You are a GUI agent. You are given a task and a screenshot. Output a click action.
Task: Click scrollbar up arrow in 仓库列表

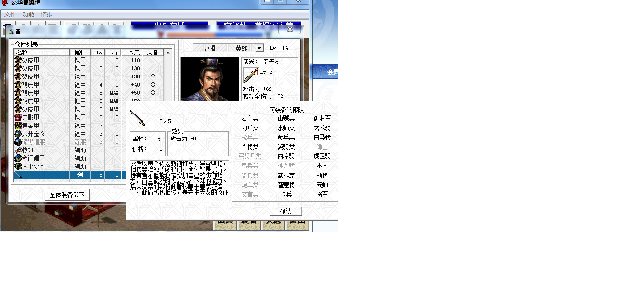[168, 52]
